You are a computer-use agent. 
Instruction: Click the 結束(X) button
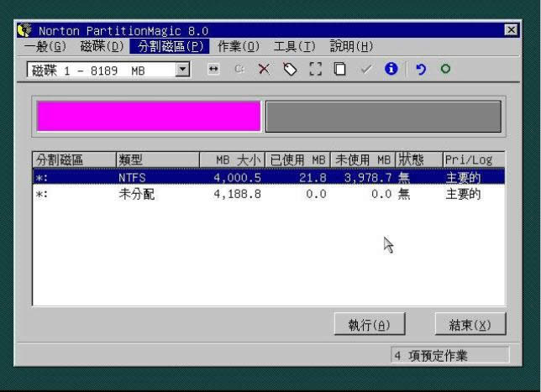(x=464, y=325)
